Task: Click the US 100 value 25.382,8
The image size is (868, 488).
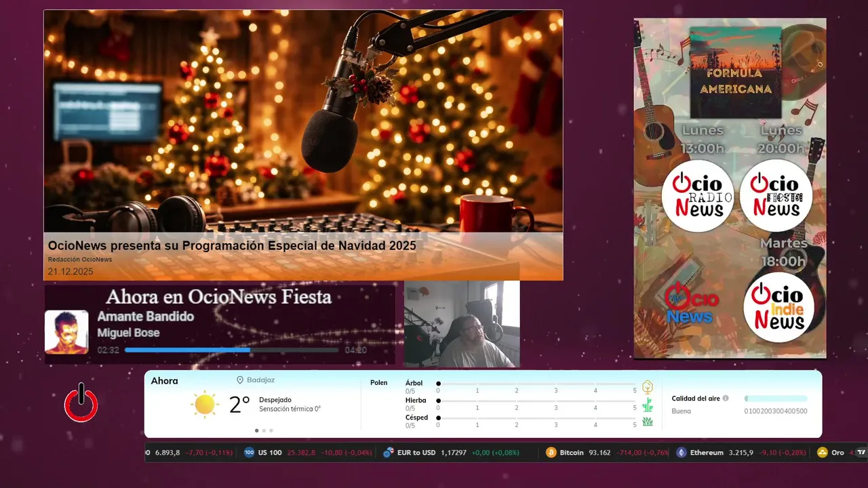Action: coord(301,453)
